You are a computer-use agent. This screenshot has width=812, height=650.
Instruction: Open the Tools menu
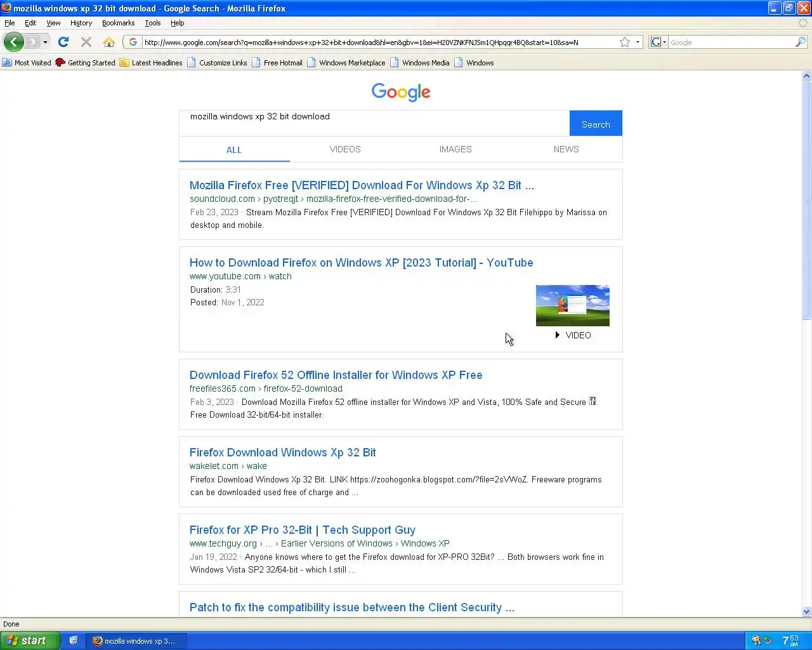pyautogui.click(x=153, y=23)
